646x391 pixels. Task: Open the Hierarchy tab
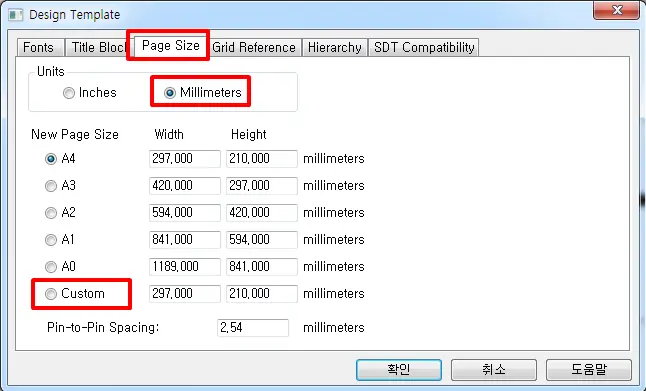(335, 48)
